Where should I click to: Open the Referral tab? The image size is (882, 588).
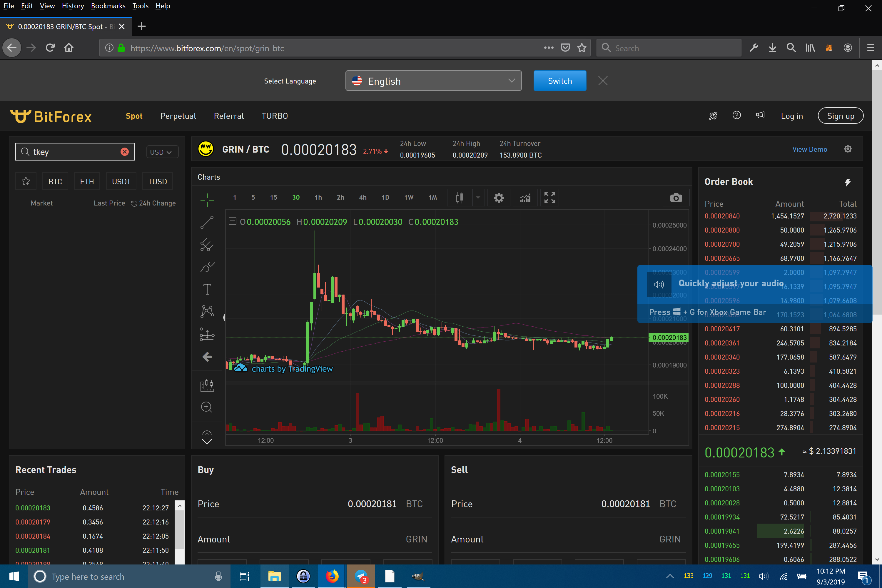pos(229,116)
